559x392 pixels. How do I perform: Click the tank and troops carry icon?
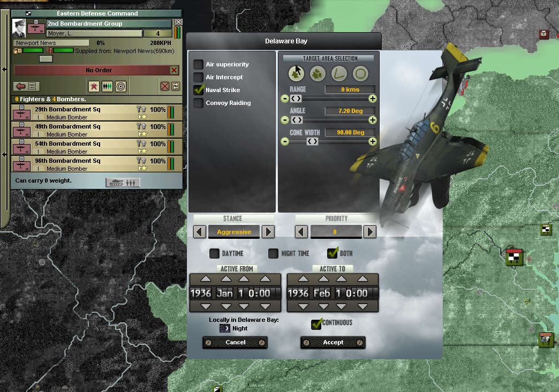coord(123,183)
